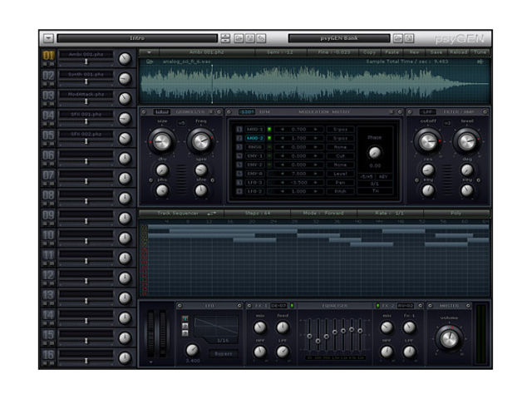The image size is (532, 399).
Task: Select track slot 02
Action: click(48, 76)
